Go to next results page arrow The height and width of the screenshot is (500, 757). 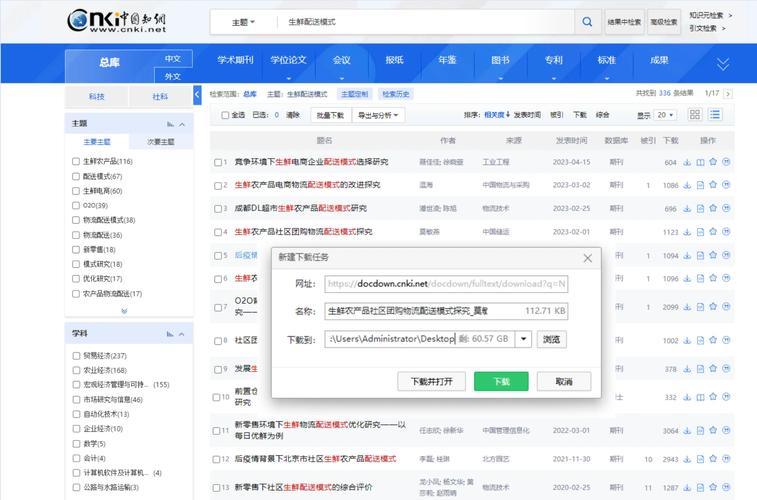coord(728,94)
